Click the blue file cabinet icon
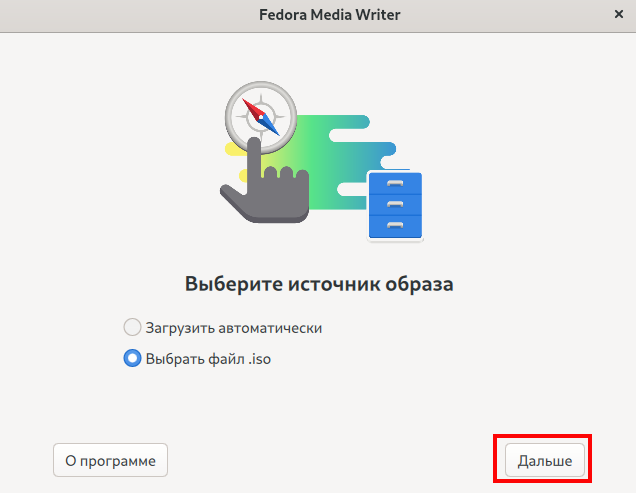 (395, 205)
